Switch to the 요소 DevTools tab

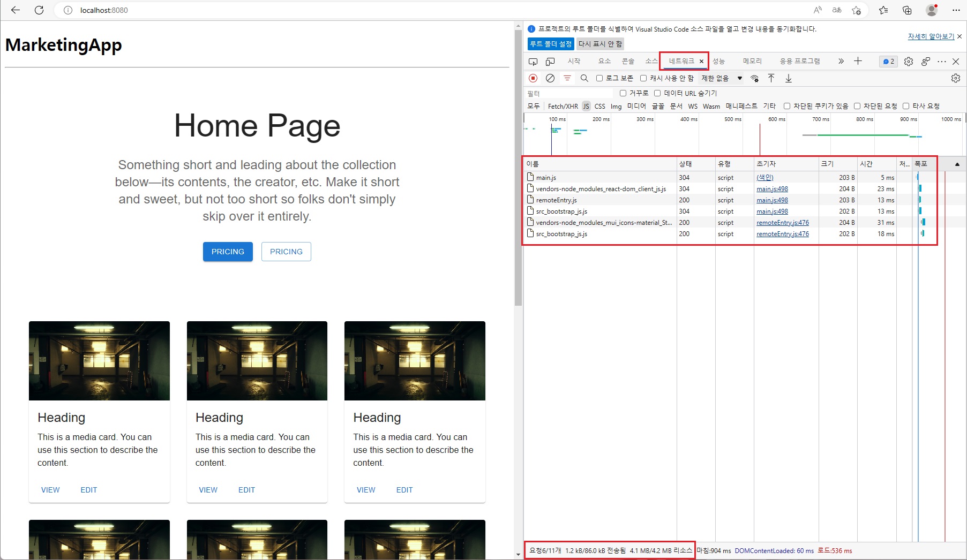click(x=604, y=61)
